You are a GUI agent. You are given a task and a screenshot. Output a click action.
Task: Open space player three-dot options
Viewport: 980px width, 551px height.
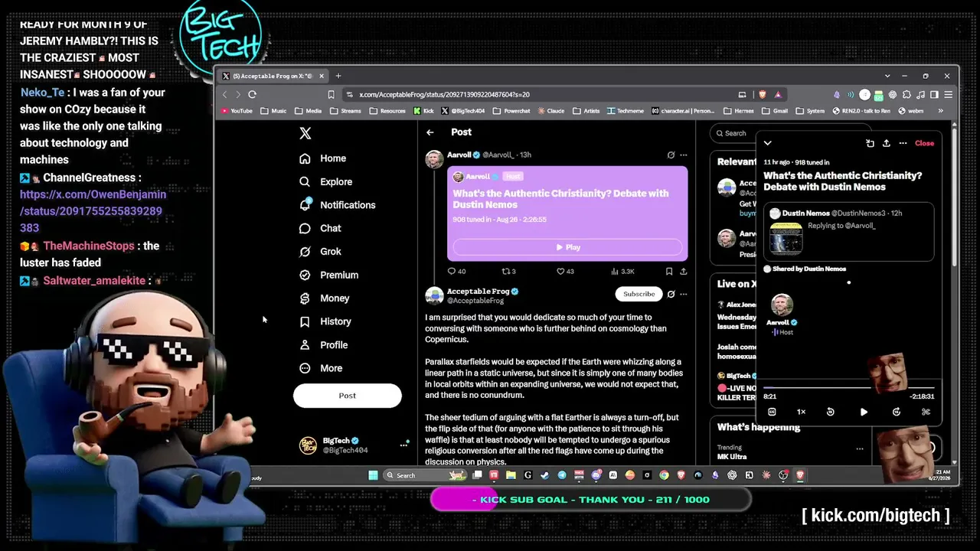click(903, 143)
